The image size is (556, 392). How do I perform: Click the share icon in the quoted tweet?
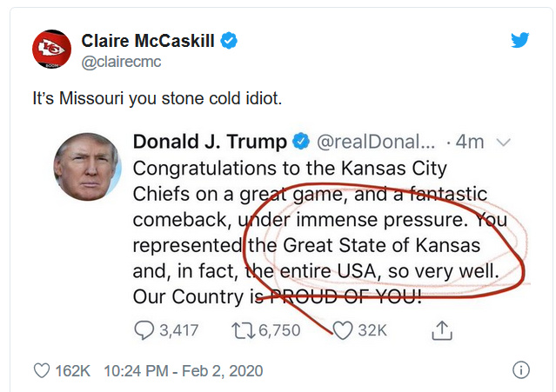(x=442, y=329)
